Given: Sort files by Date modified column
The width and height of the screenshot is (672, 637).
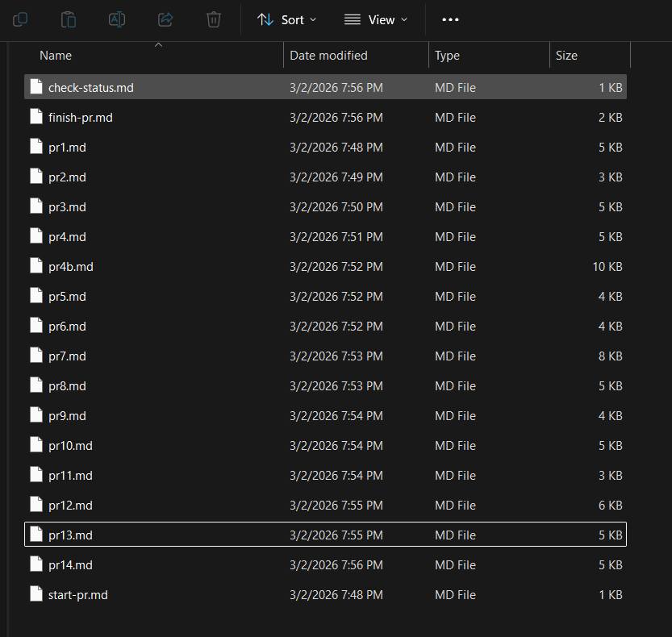Looking at the screenshot, I should pos(328,56).
